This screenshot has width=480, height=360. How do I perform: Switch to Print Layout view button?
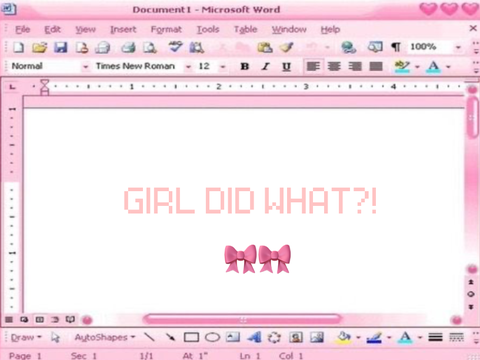(x=40, y=320)
